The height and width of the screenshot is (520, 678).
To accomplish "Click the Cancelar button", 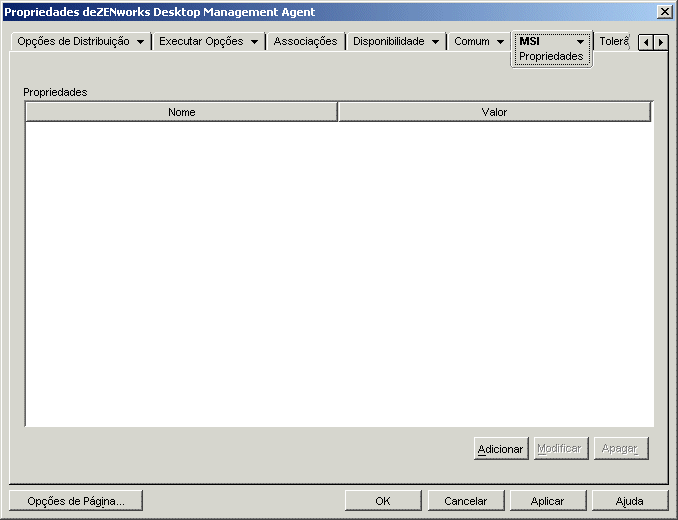I will pyautogui.click(x=466, y=501).
